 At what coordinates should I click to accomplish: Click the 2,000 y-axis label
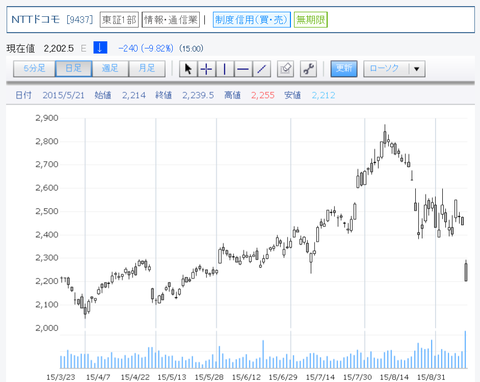coord(47,328)
